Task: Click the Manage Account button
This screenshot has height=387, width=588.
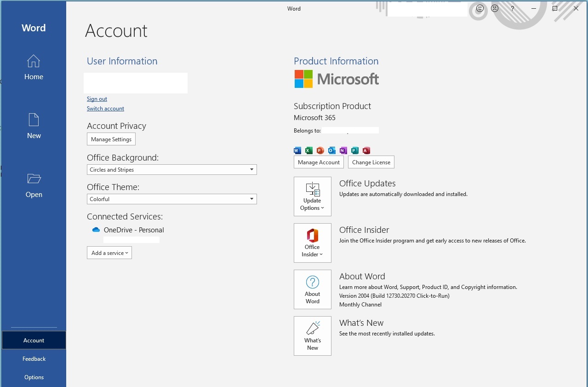Action: tap(319, 162)
